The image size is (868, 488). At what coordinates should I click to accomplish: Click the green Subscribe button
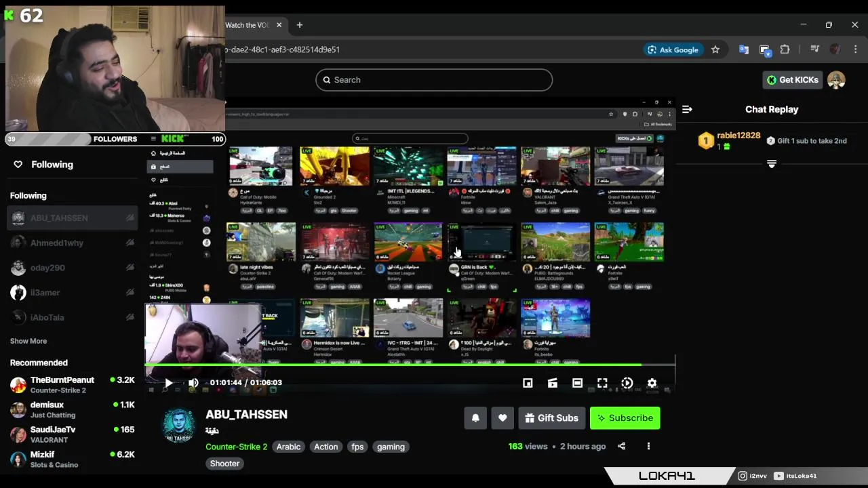coord(625,418)
